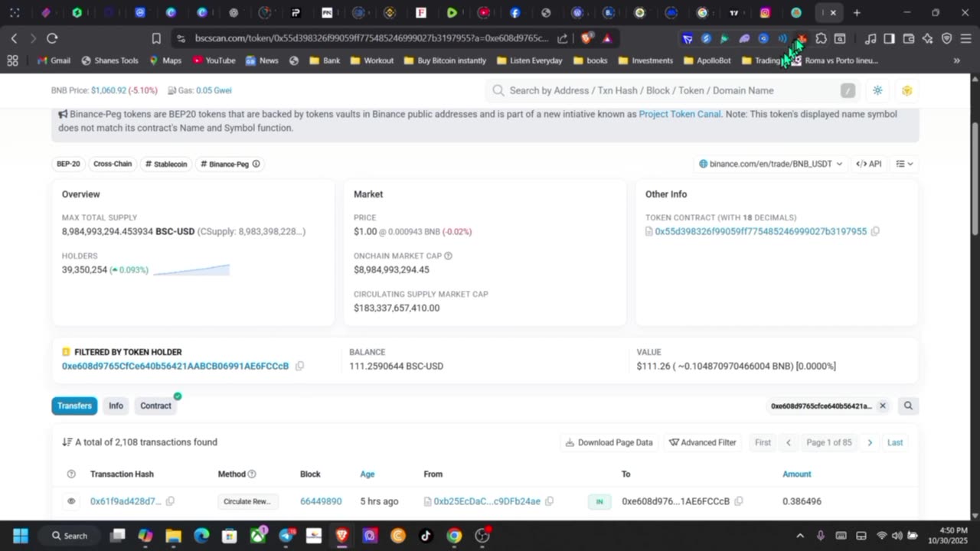Click the sort icon beside transactions total
Screen dimensions: 980x551
[67, 442]
